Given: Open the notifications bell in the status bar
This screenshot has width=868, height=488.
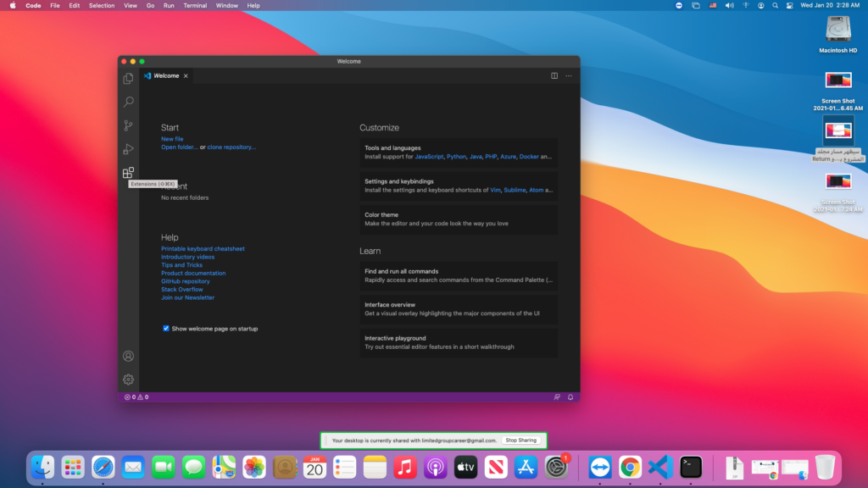Looking at the screenshot, I should 570,397.
